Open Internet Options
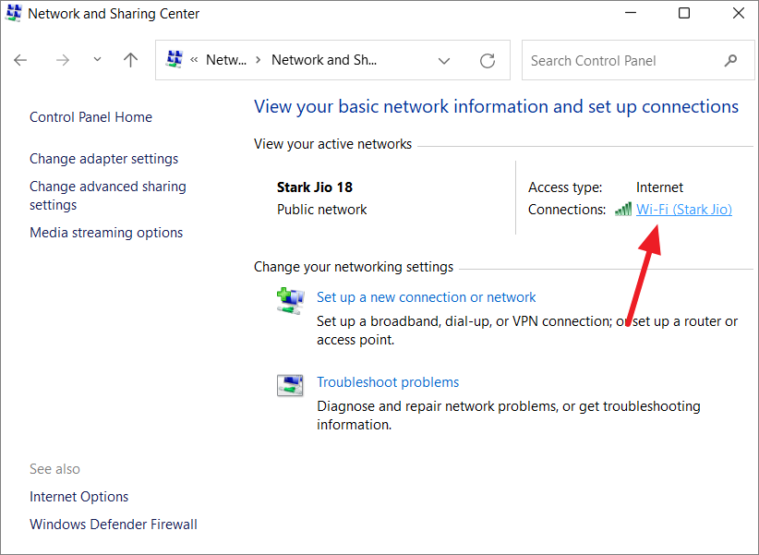Image resolution: width=759 pixels, height=555 pixels. [x=79, y=497]
